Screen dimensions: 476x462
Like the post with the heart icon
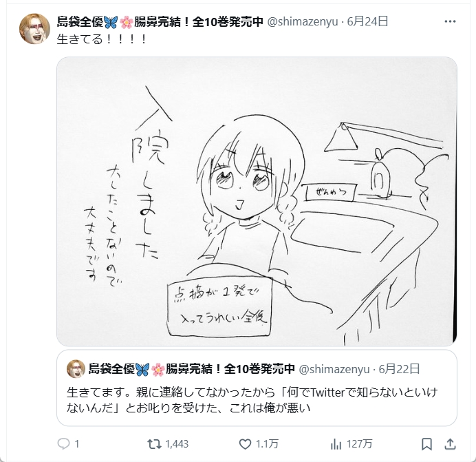click(x=245, y=444)
